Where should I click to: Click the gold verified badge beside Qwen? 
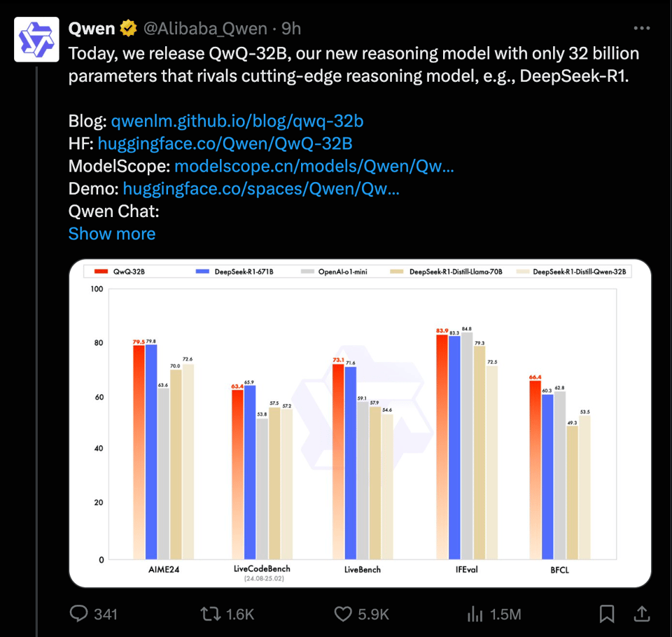point(128,29)
